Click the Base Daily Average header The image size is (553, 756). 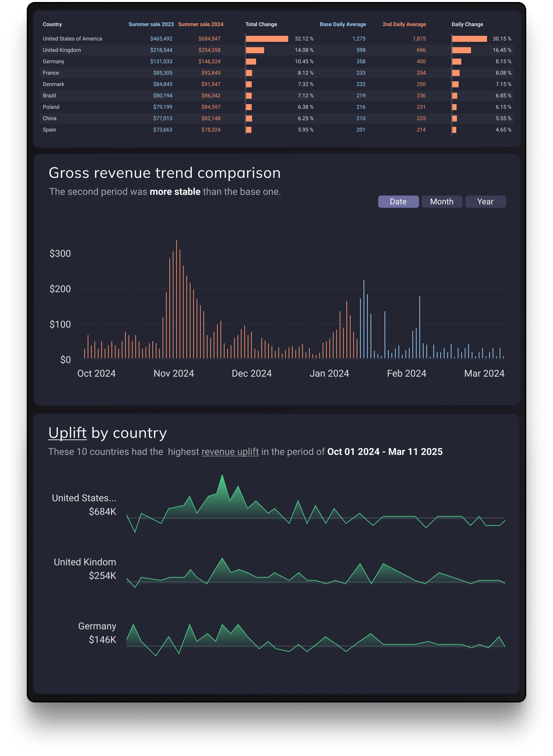pyautogui.click(x=342, y=24)
